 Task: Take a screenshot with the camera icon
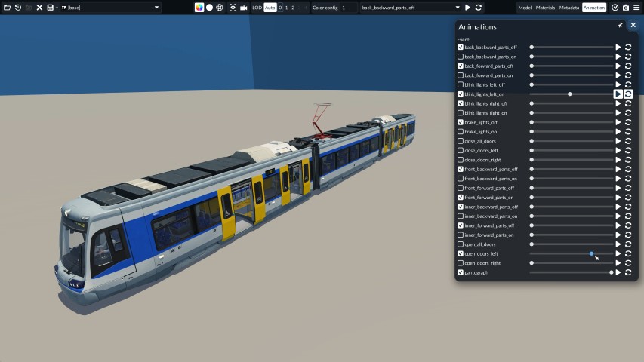(x=626, y=8)
